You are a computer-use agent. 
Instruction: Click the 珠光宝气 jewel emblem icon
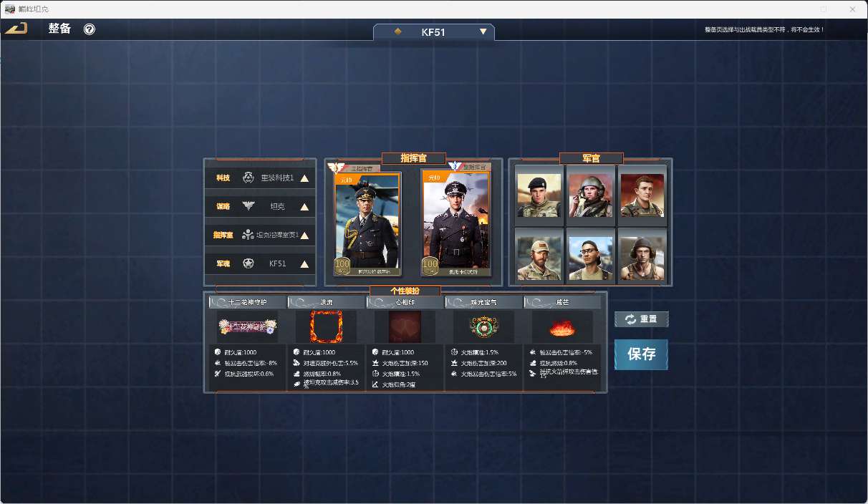coord(483,327)
